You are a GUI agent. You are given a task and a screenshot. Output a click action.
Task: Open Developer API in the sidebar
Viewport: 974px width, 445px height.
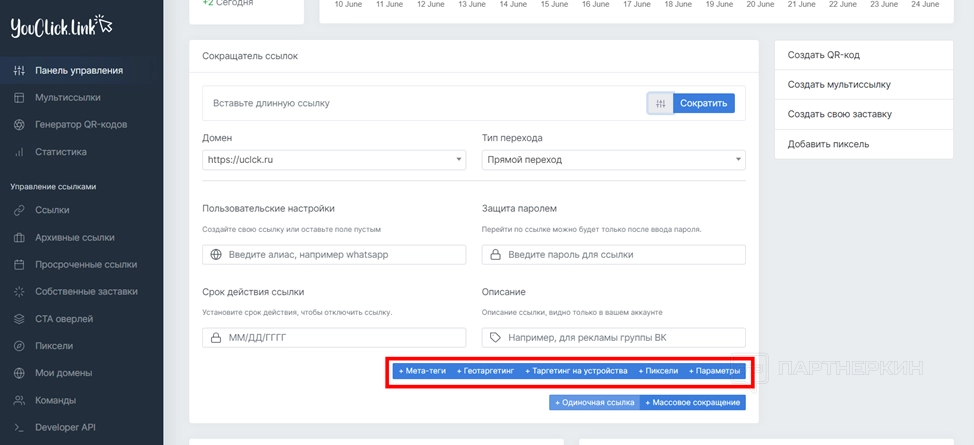(x=65, y=427)
